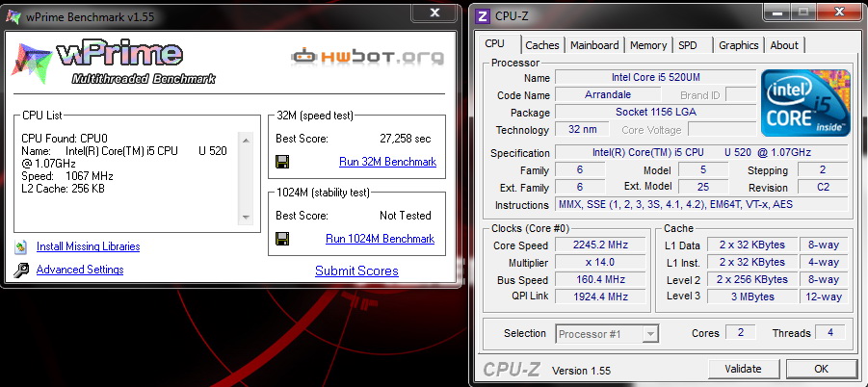Click the Stepping value 2
This screenshot has height=387, width=868.
(x=823, y=169)
